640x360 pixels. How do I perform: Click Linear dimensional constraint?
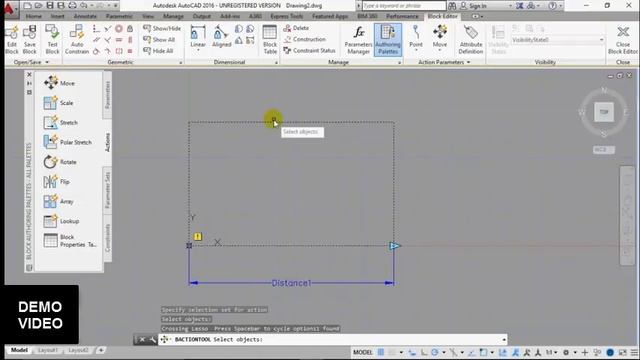click(198, 38)
